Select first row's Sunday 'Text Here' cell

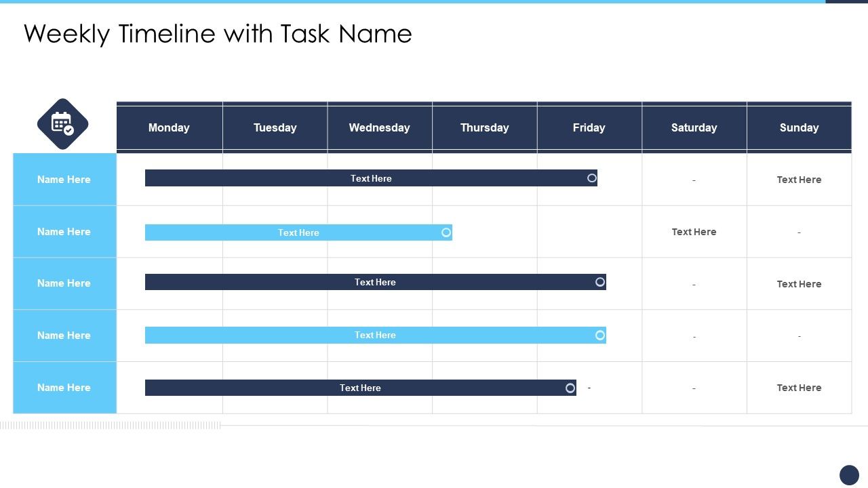pyautogui.click(x=800, y=180)
